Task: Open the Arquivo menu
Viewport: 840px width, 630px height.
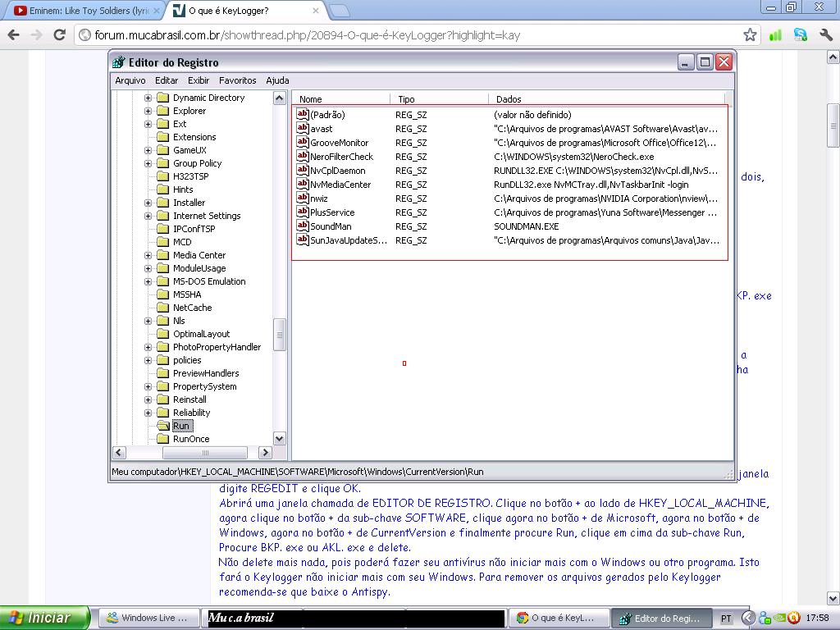Action: (x=130, y=80)
